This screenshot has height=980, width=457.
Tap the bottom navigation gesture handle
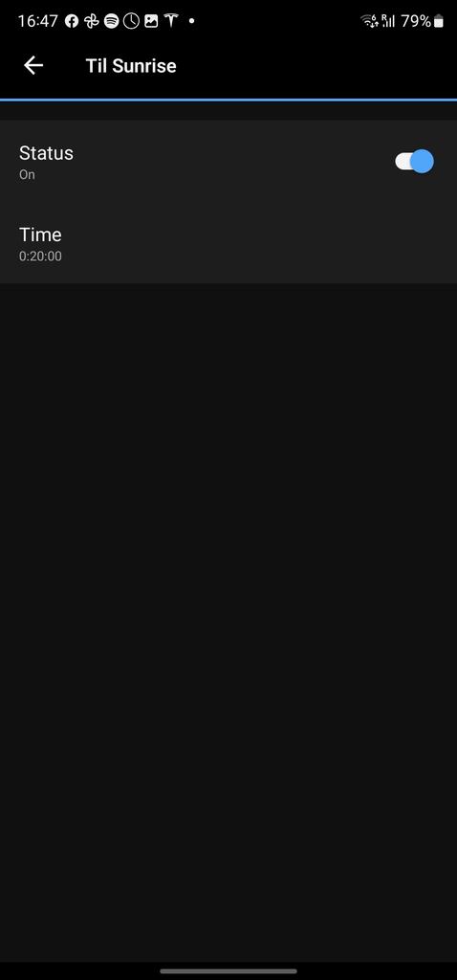[x=228, y=970]
